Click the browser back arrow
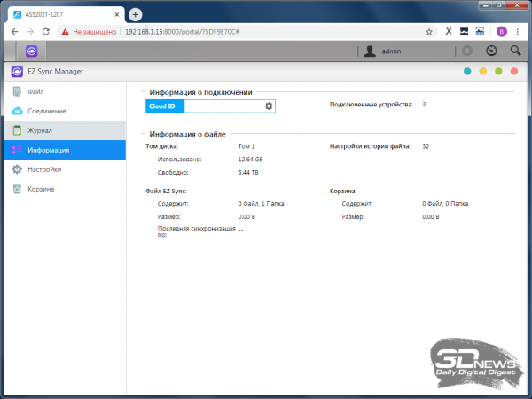532x399 pixels. (x=12, y=30)
